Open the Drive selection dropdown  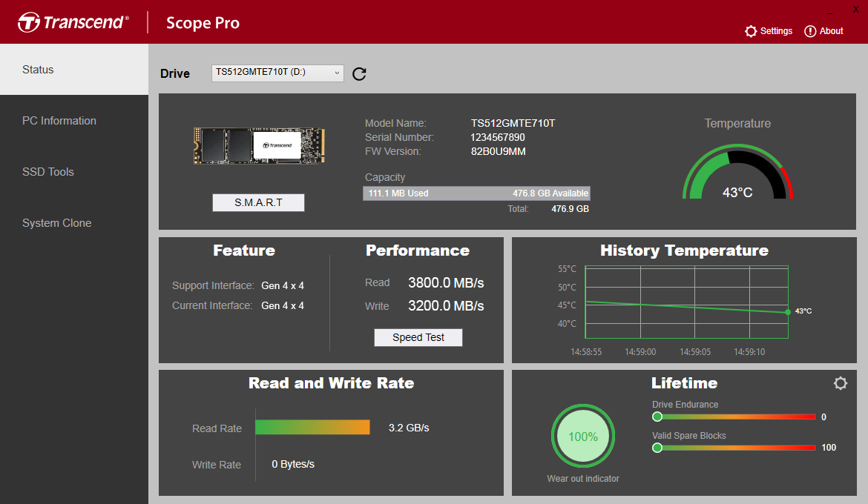[277, 73]
